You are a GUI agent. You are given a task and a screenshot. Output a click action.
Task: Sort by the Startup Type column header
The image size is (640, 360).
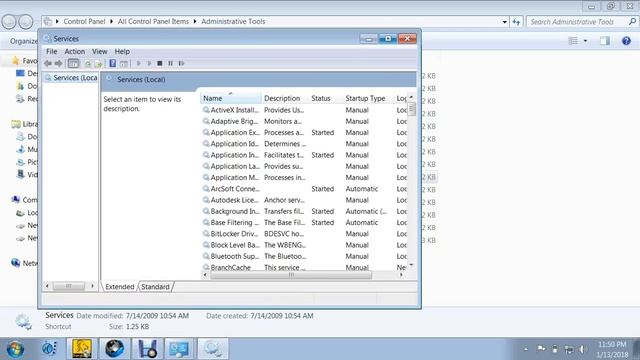click(x=368, y=98)
